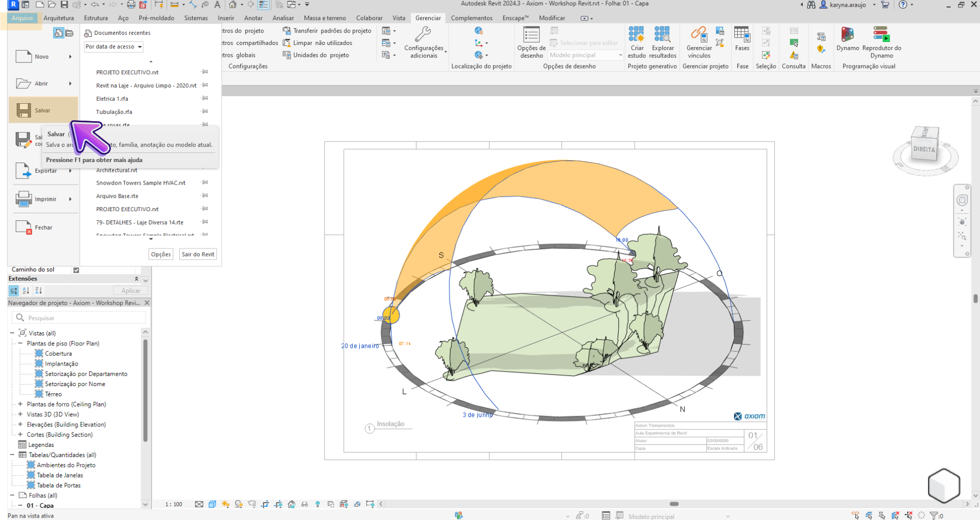
Task: Launch Reprodutor do Dynamo
Action: (881, 42)
